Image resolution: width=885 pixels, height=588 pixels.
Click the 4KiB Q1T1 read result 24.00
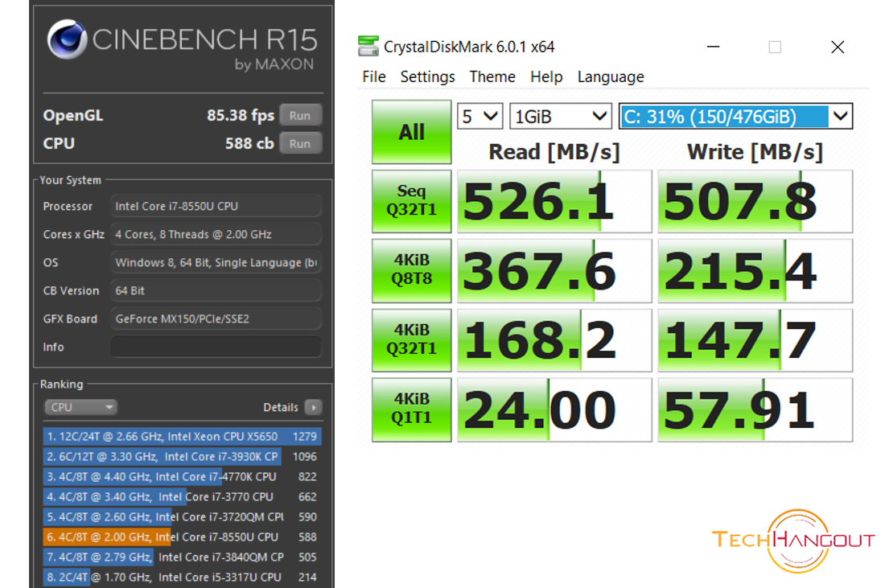coord(554,409)
